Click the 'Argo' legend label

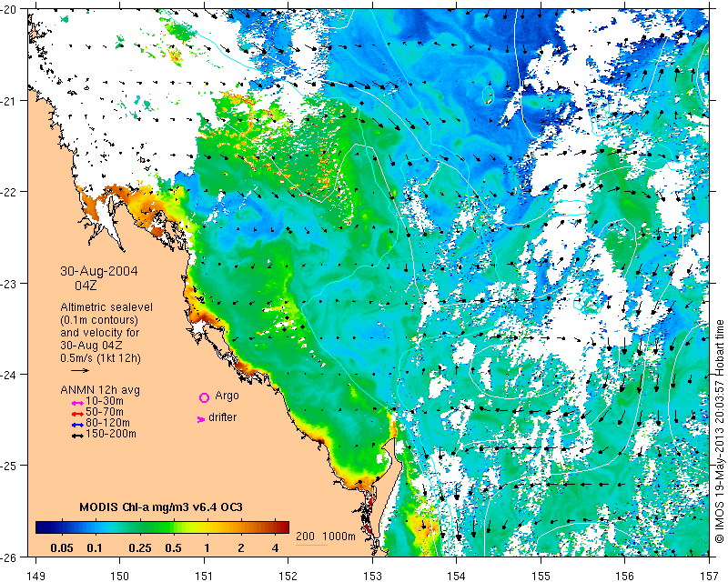tap(227, 396)
